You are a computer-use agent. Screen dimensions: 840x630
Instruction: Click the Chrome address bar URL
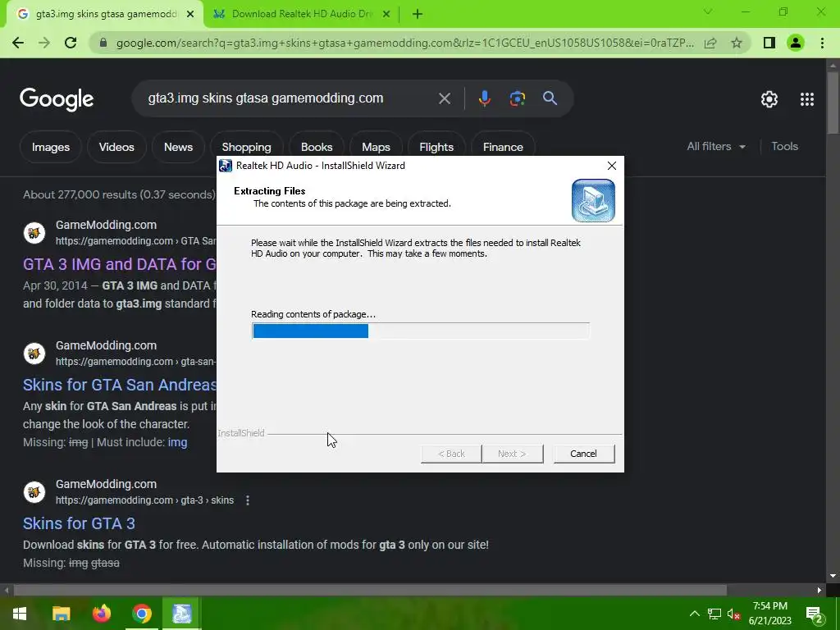click(x=404, y=43)
